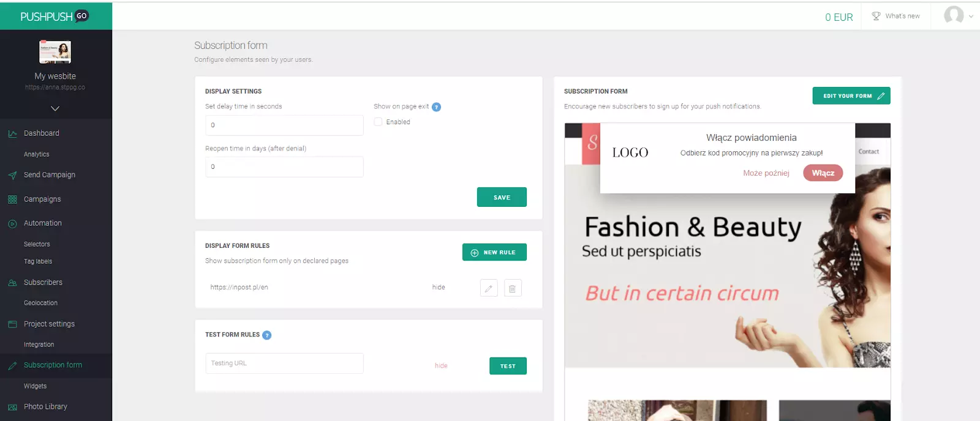Screen dimensions: 980x421
Task: Open Photo Library in sidebar
Action: pyautogui.click(x=45, y=406)
